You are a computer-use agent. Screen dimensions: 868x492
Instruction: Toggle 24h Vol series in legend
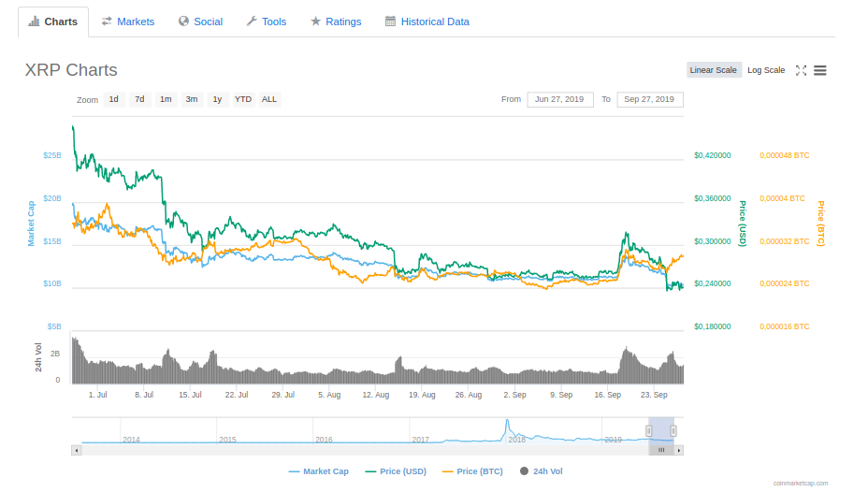point(542,471)
